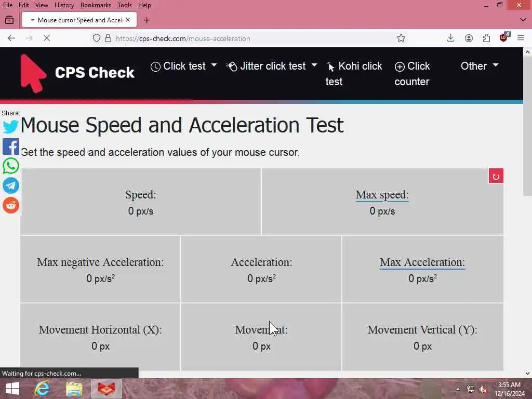Click the Max negative Acceleration: label
The image size is (532, 399).
pyautogui.click(x=100, y=262)
